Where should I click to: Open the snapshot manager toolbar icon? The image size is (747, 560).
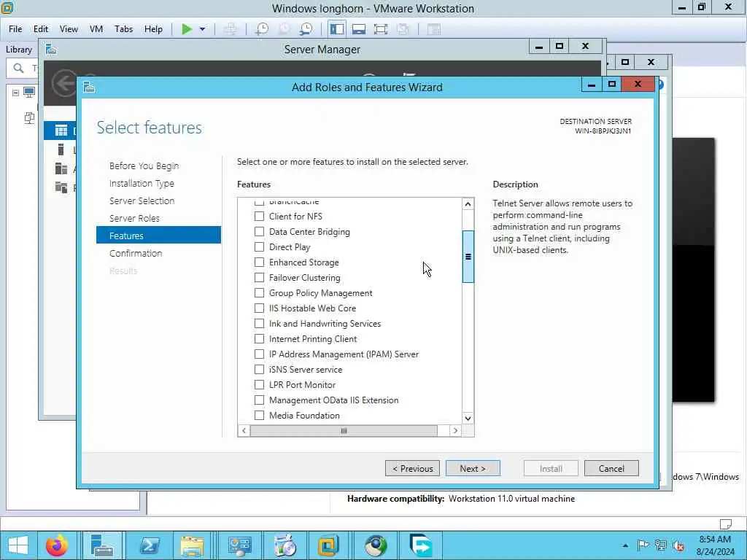pos(306,29)
